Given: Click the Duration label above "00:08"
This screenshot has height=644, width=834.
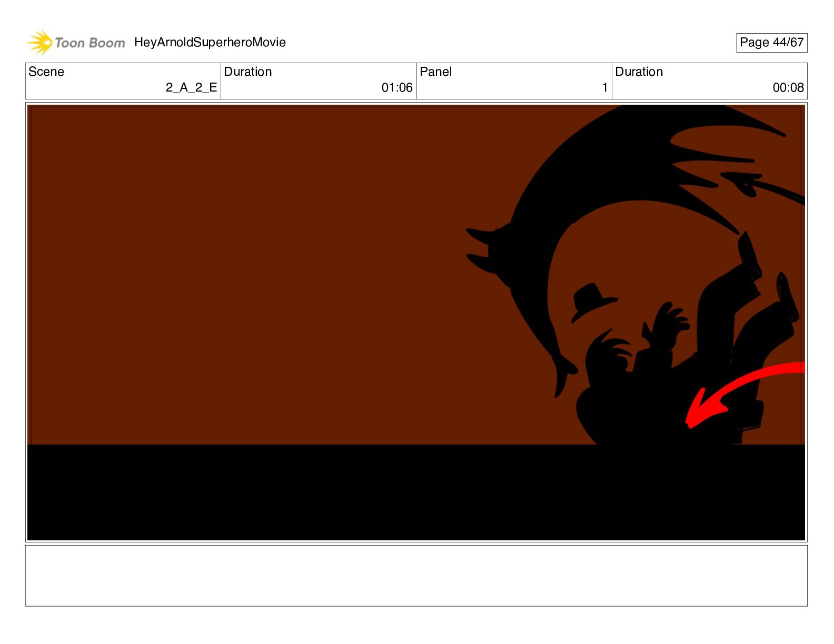Looking at the screenshot, I should pyautogui.click(x=639, y=72).
